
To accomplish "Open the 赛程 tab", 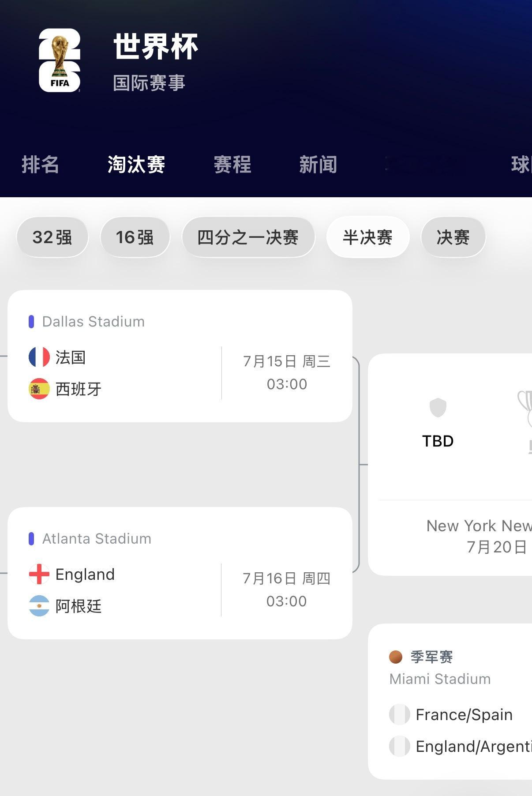I will point(232,165).
